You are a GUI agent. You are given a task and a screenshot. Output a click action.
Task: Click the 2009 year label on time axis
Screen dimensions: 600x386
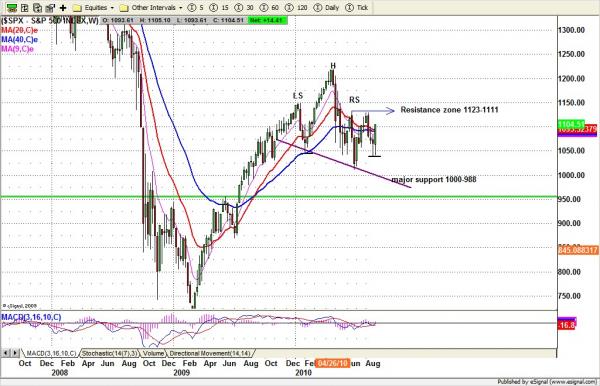click(x=181, y=373)
